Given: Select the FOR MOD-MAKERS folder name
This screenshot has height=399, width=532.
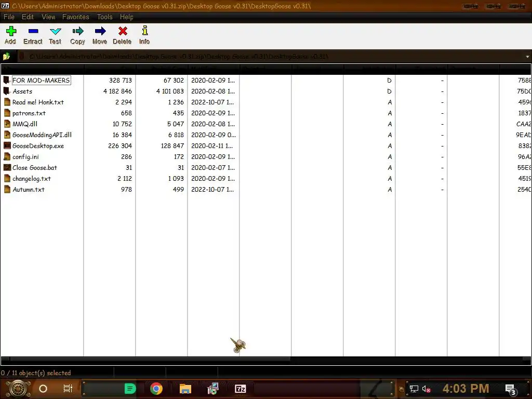Looking at the screenshot, I should point(41,81).
